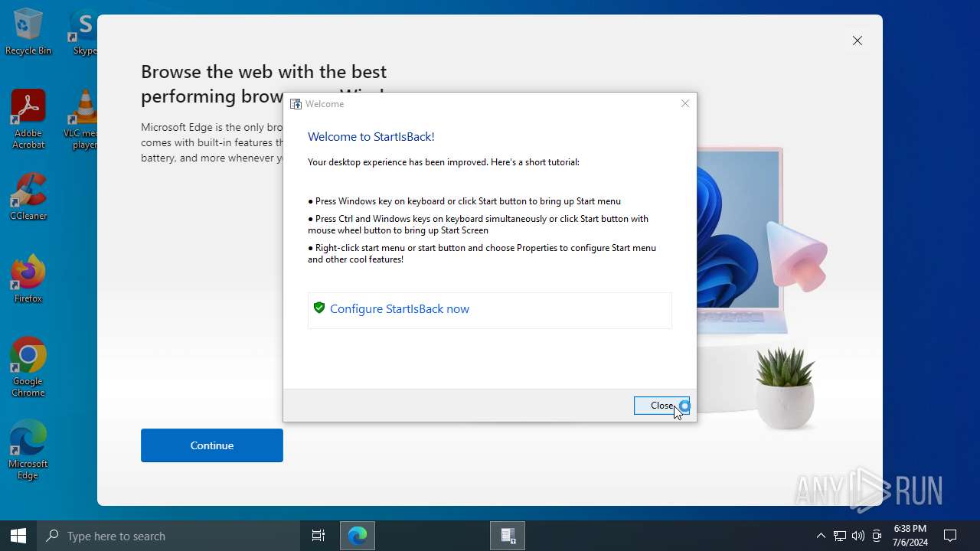Open the Google Chrome desktop shortcut
980x551 pixels.
tap(28, 367)
